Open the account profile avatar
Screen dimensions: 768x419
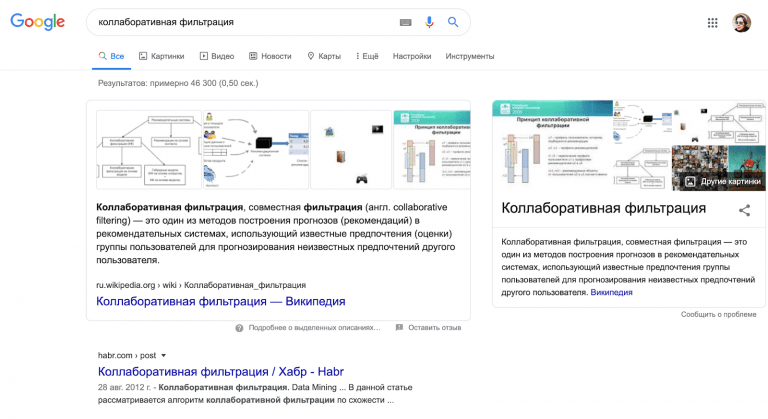click(x=742, y=23)
